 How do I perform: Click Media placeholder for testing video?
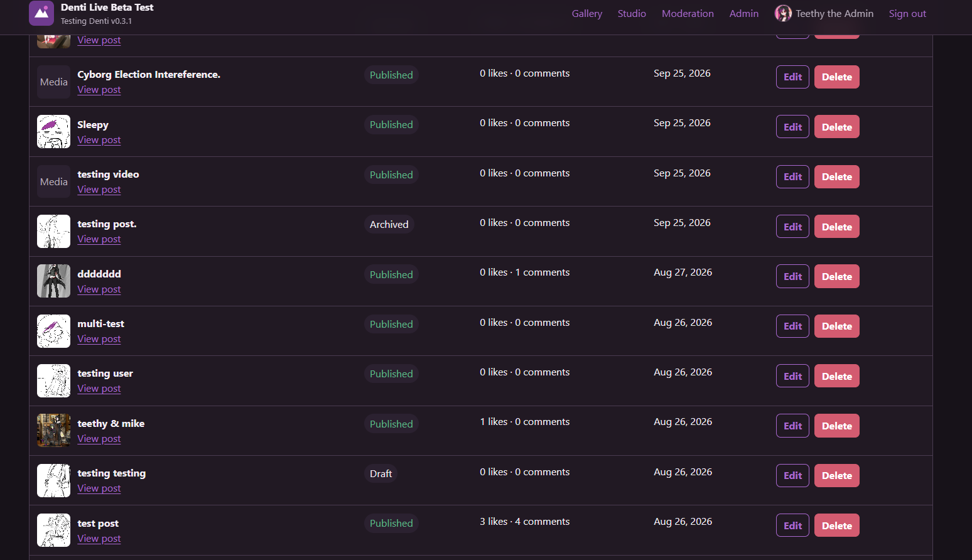pos(53,181)
